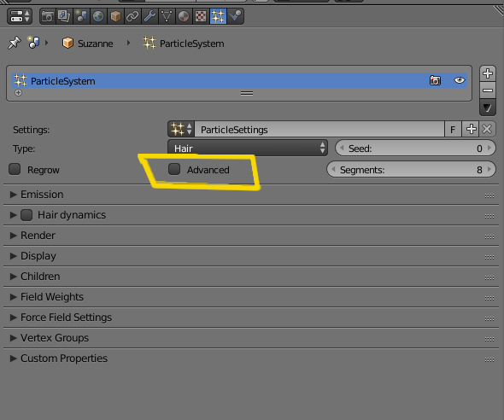504x420 pixels.
Task: Open the World properties tab
Action: 99,16
